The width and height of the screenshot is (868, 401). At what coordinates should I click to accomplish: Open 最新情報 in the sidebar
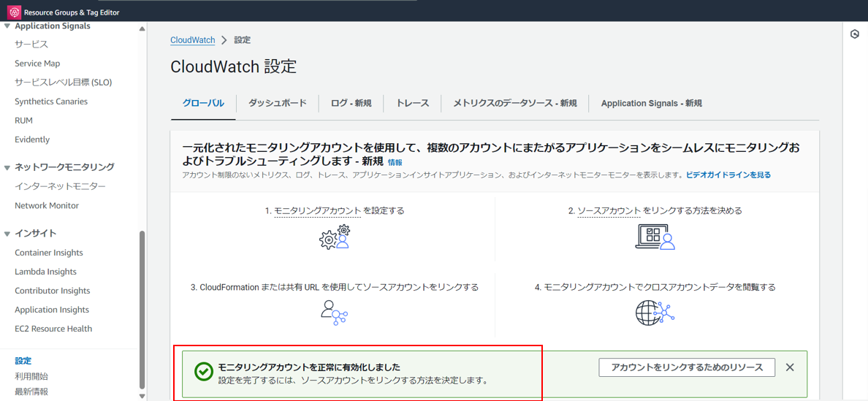(31, 392)
